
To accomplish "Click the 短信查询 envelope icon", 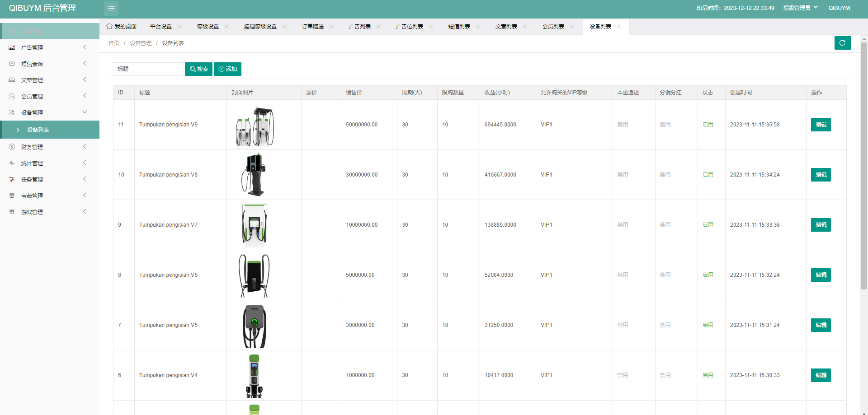I will (12, 64).
